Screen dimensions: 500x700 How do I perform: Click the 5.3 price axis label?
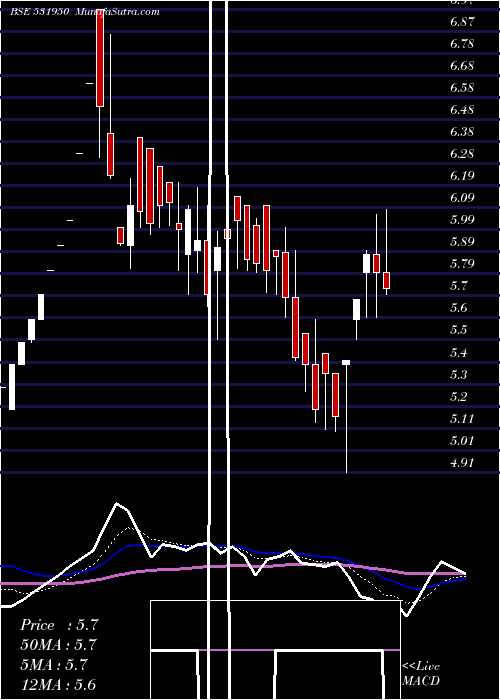[459, 374]
